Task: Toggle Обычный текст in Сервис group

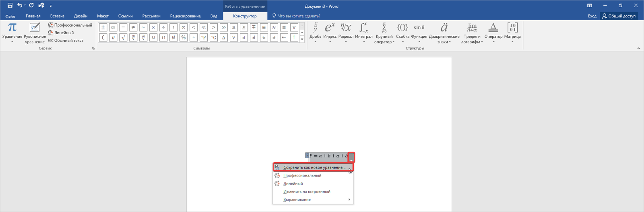Action: tap(66, 40)
